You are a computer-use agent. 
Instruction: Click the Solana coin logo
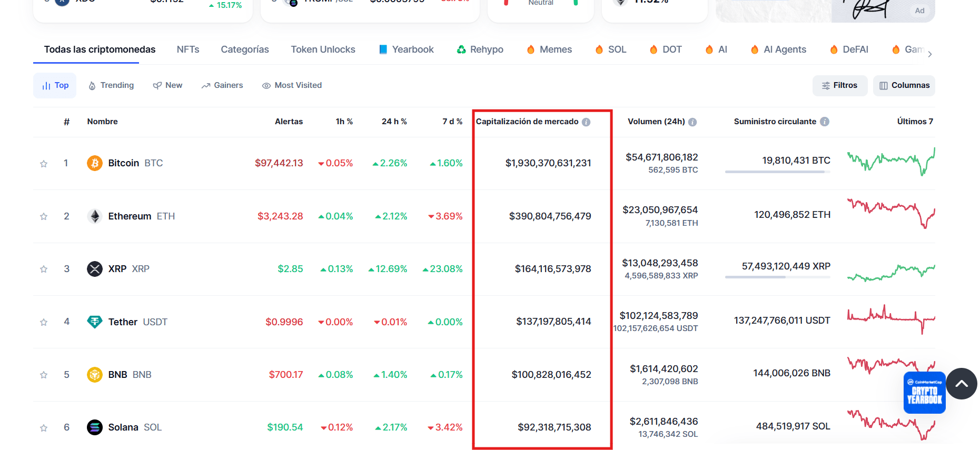click(95, 427)
